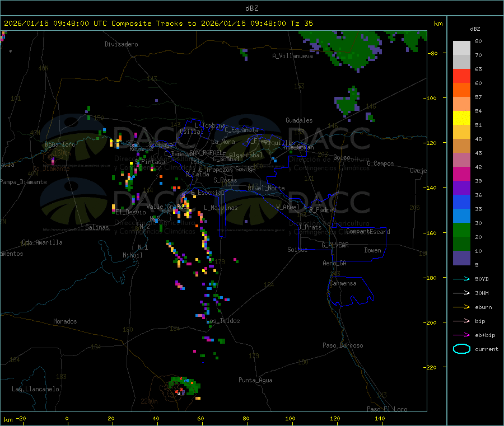Click the '140' tick on the bottom axis
The height and width of the screenshot is (426, 504).
coord(380,418)
